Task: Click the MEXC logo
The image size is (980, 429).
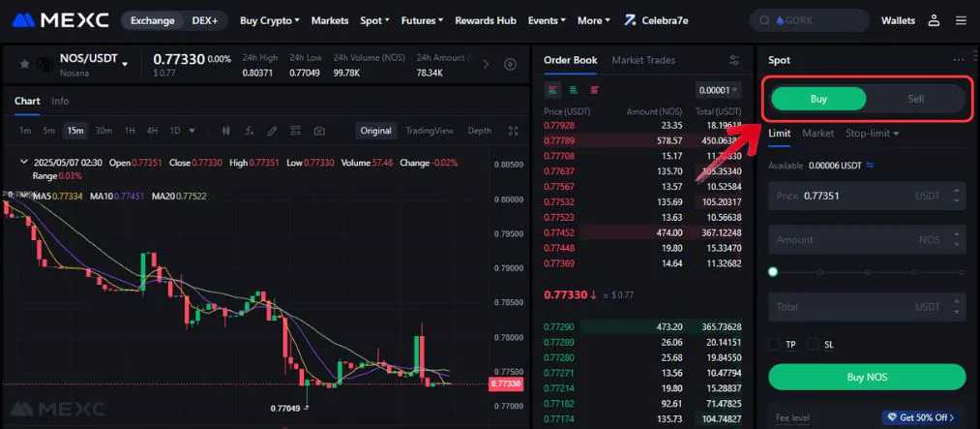Action: [60, 20]
